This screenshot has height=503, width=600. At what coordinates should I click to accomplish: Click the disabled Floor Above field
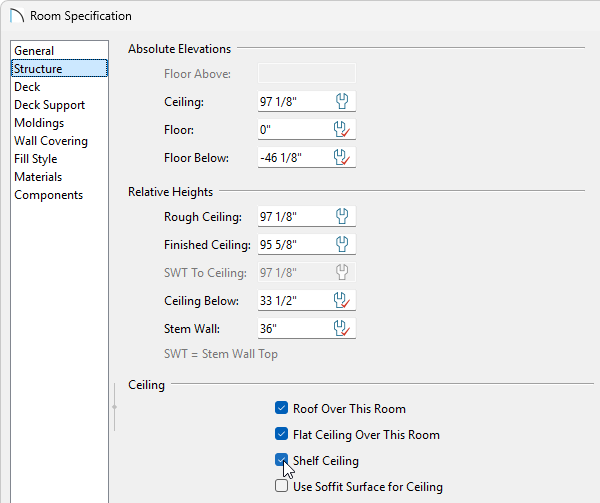(x=307, y=73)
